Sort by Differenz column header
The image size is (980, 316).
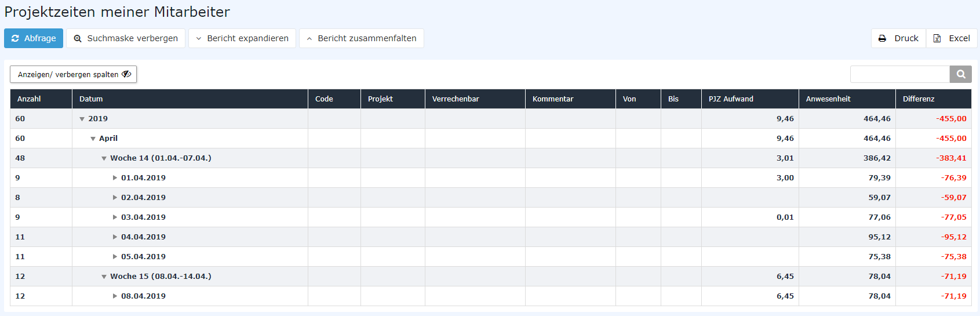coord(934,99)
